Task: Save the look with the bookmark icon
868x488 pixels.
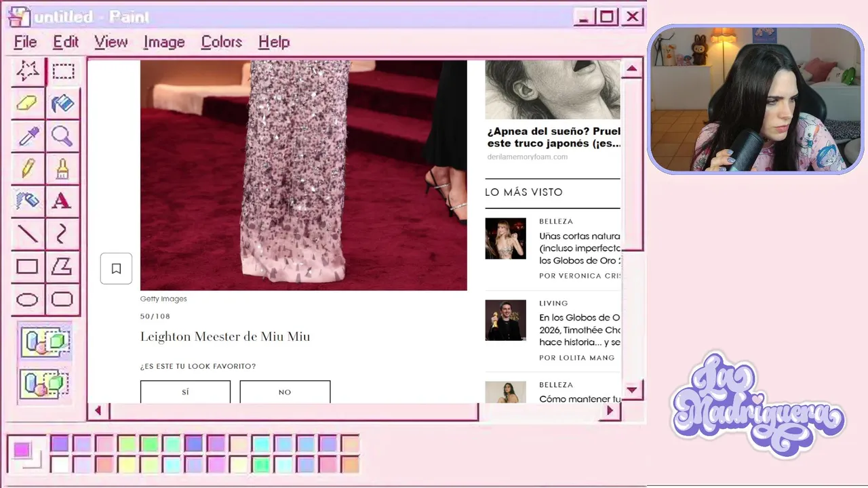Action: pyautogui.click(x=116, y=269)
